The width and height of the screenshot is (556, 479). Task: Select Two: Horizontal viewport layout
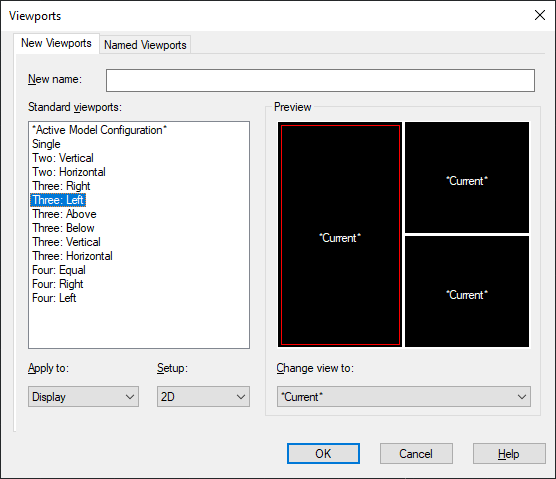(69, 172)
